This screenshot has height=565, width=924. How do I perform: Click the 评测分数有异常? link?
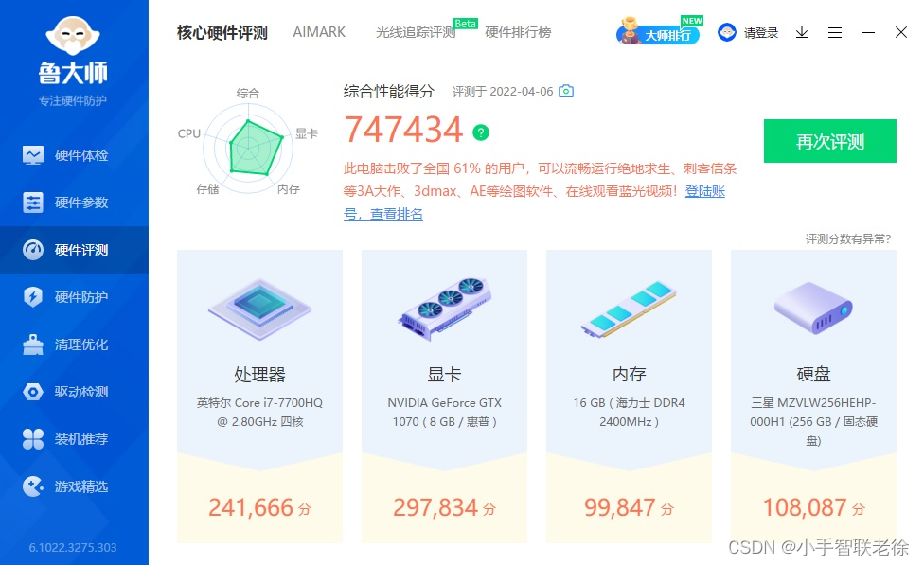pos(848,239)
